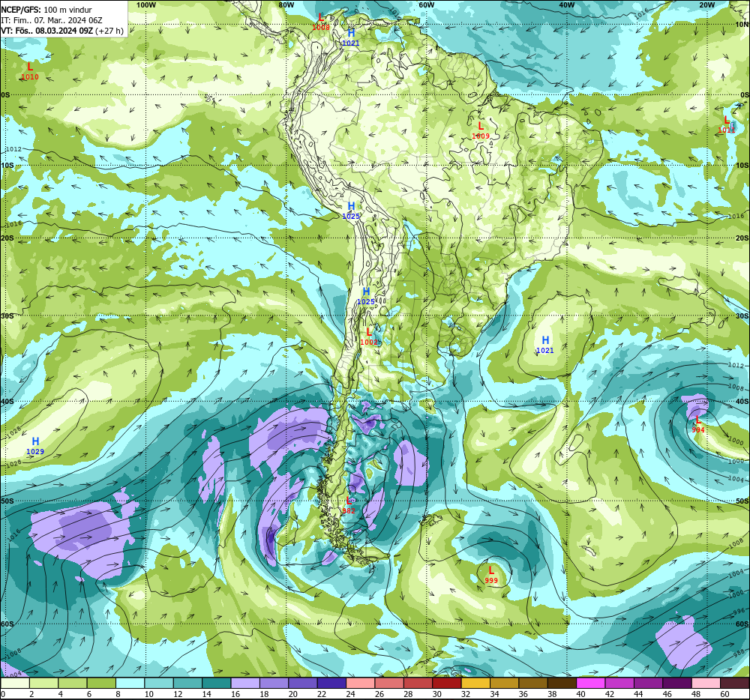
Task: Click the legend value 30
Action: click(x=437, y=694)
